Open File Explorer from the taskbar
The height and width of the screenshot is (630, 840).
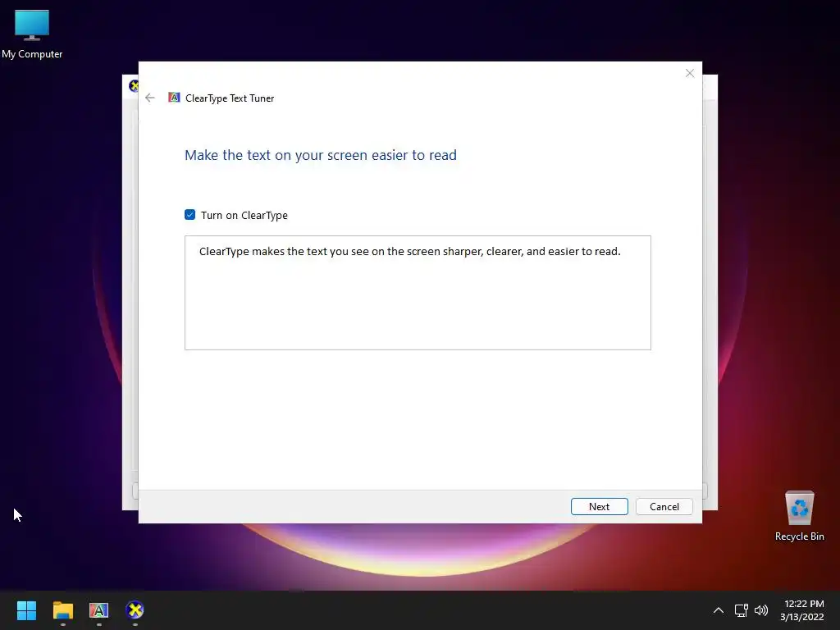62,610
